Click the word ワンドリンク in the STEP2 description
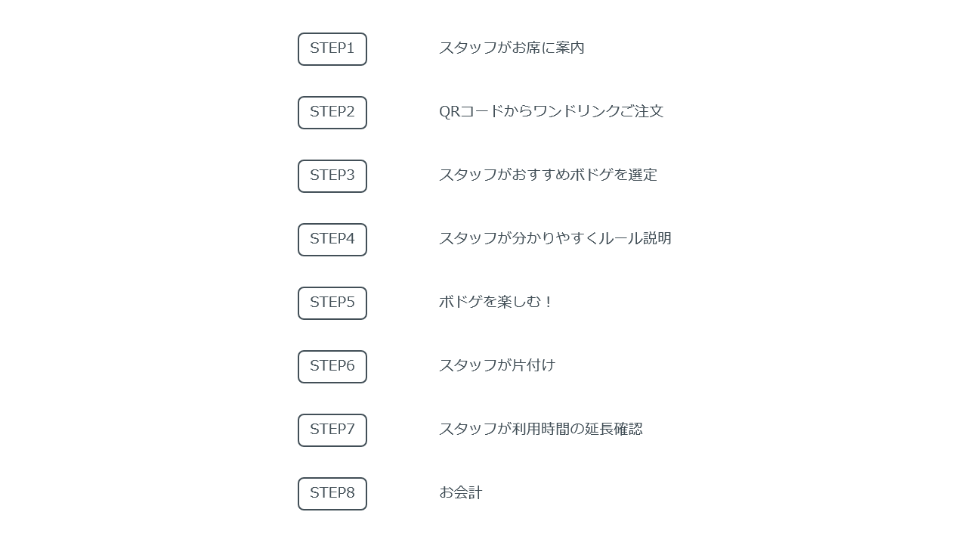 click(x=576, y=111)
